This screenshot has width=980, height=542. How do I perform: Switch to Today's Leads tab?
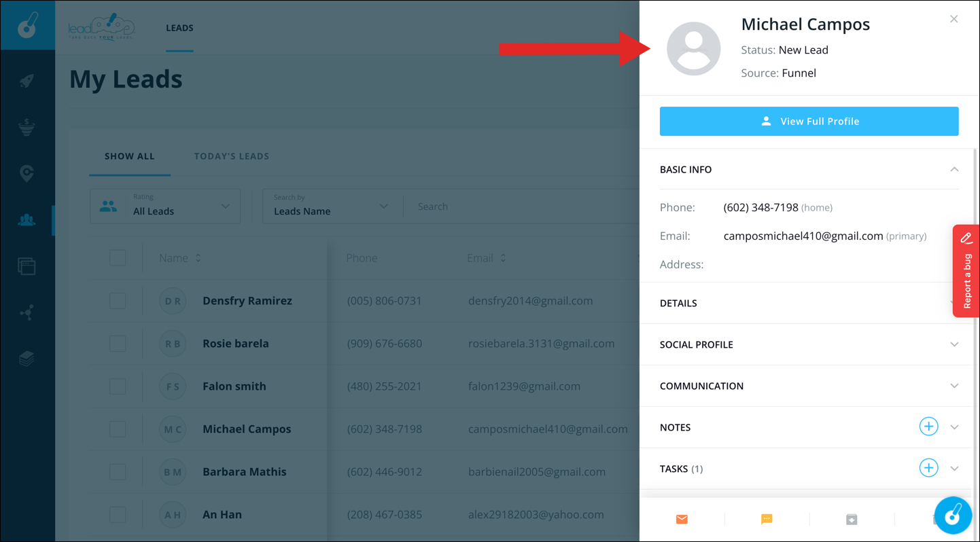pos(232,156)
